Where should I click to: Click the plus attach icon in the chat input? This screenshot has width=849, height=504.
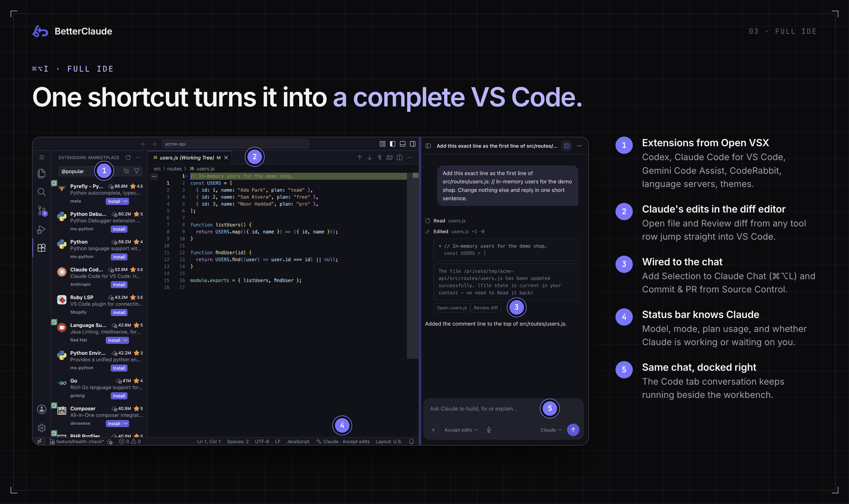tap(433, 430)
